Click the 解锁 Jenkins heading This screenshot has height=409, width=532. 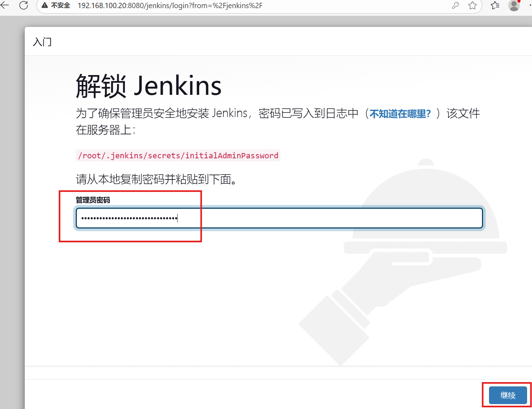149,86
